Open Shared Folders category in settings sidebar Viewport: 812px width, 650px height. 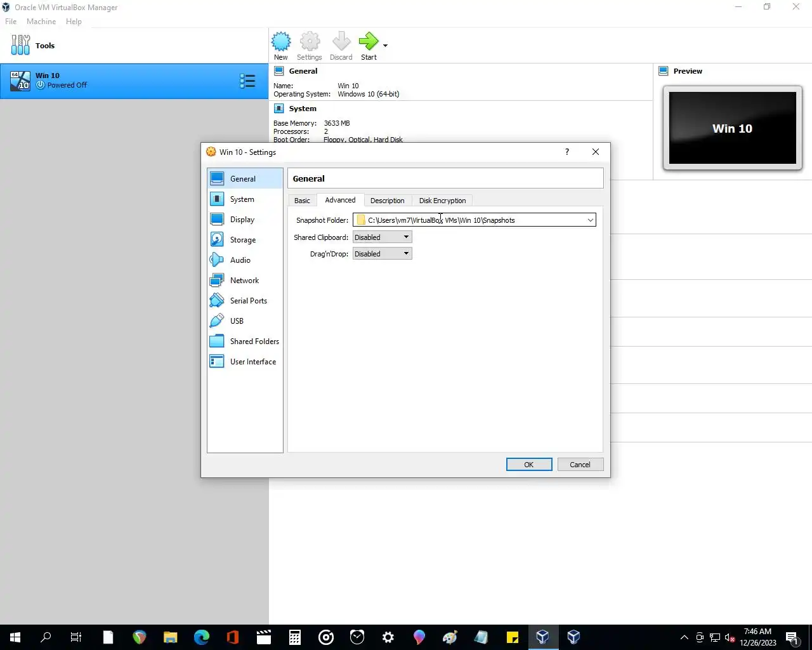(245, 341)
